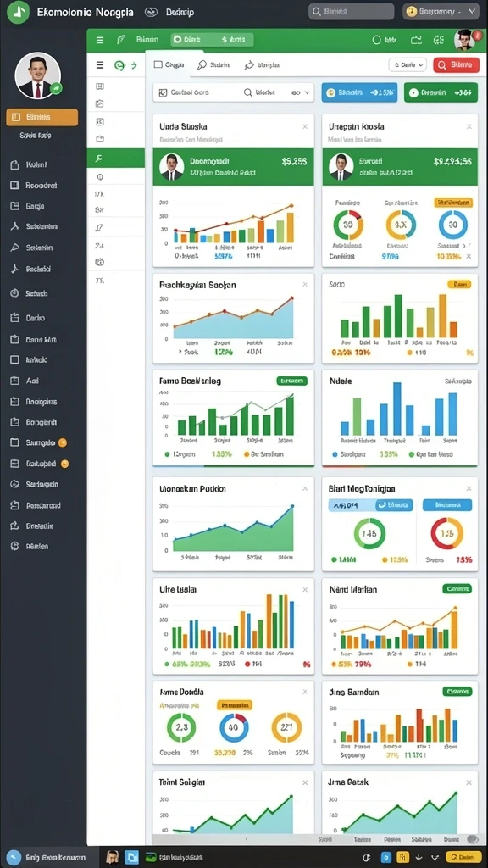488x868 pixels.
Task: Click the Samgalo sidebar item with orange badge
Action: (x=39, y=442)
